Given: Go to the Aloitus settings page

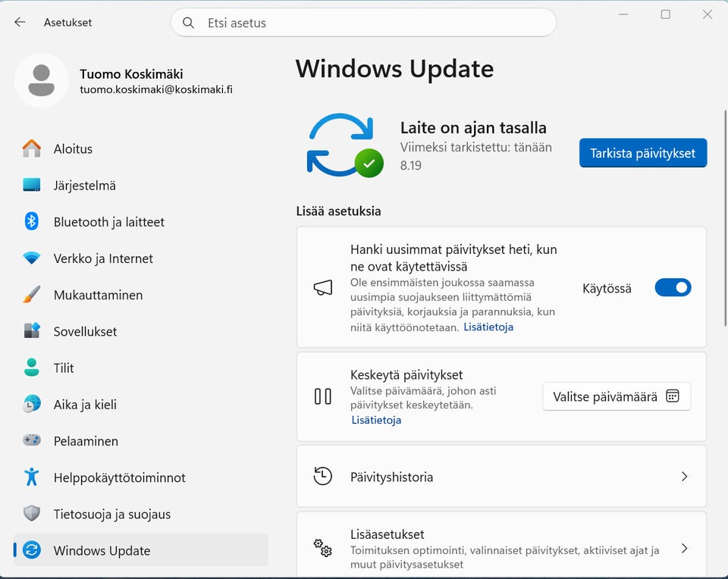Looking at the screenshot, I should (x=141, y=149).
